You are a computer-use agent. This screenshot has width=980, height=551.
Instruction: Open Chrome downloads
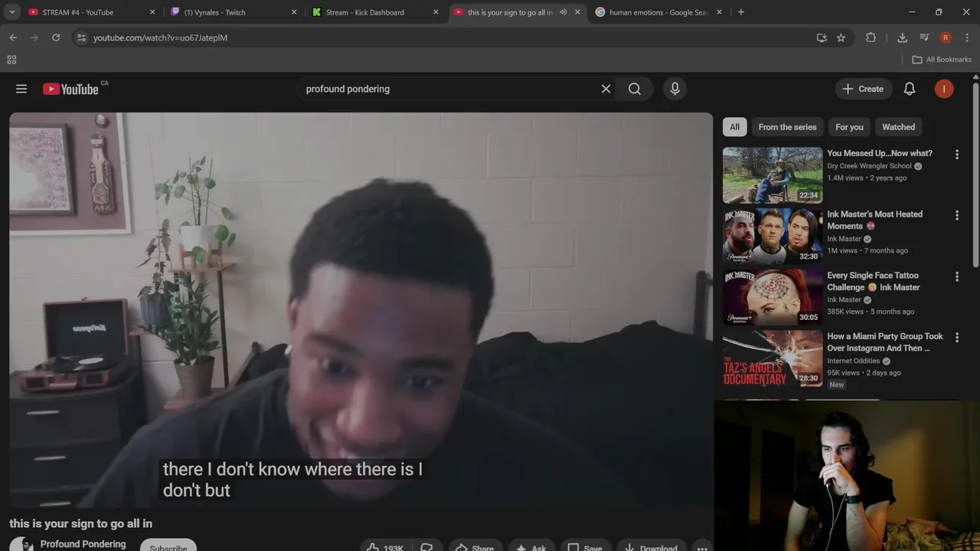pos(902,37)
